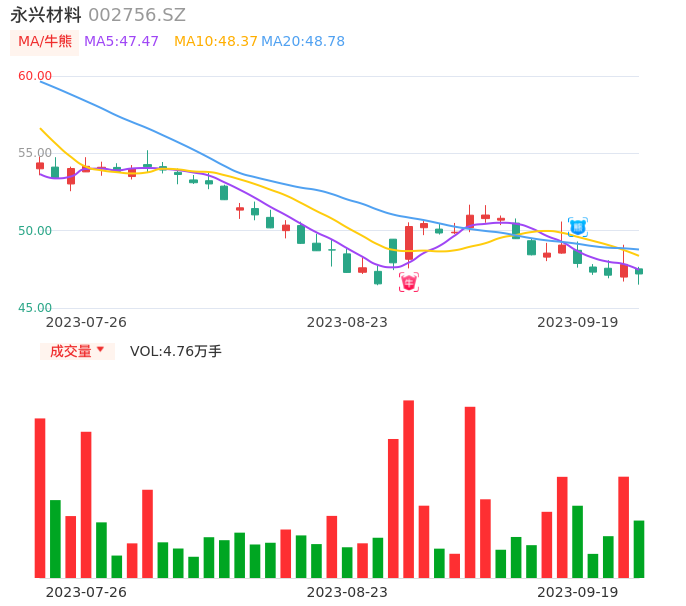Viewport: 686px width, 606px height.
Task: Click the 2023-07-26 date under the volume chart
Action: click(x=86, y=592)
